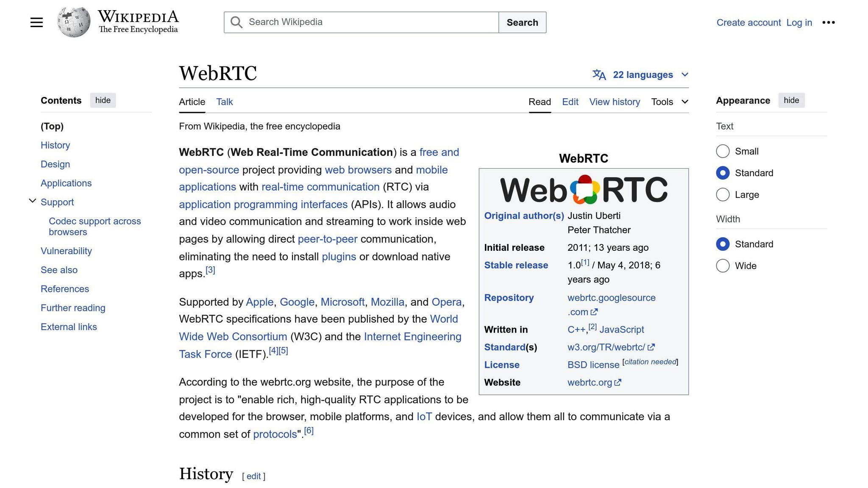Select Standard text size
868x488 pixels.
click(x=723, y=173)
